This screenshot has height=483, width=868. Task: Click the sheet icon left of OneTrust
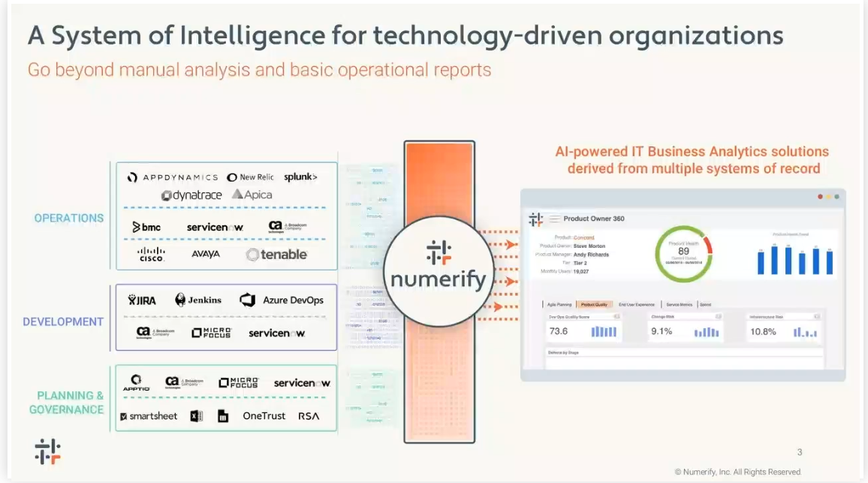coord(223,416)
